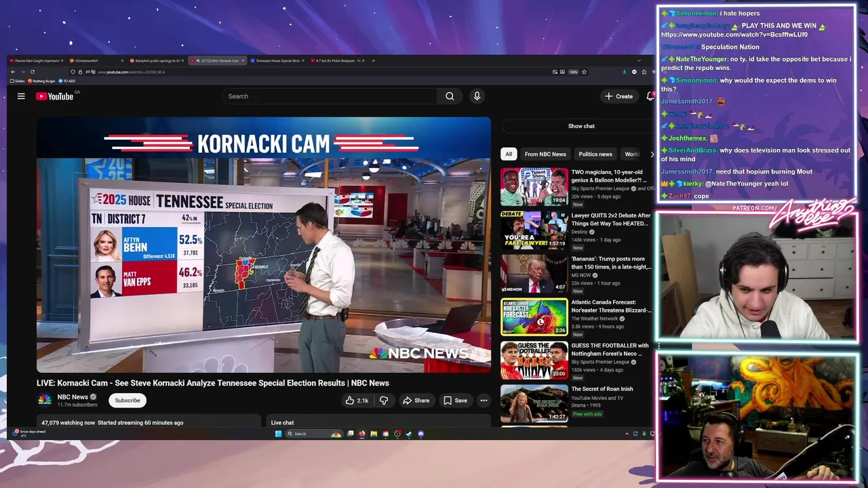Click the Live chat panel header

[x=378, y=422]
